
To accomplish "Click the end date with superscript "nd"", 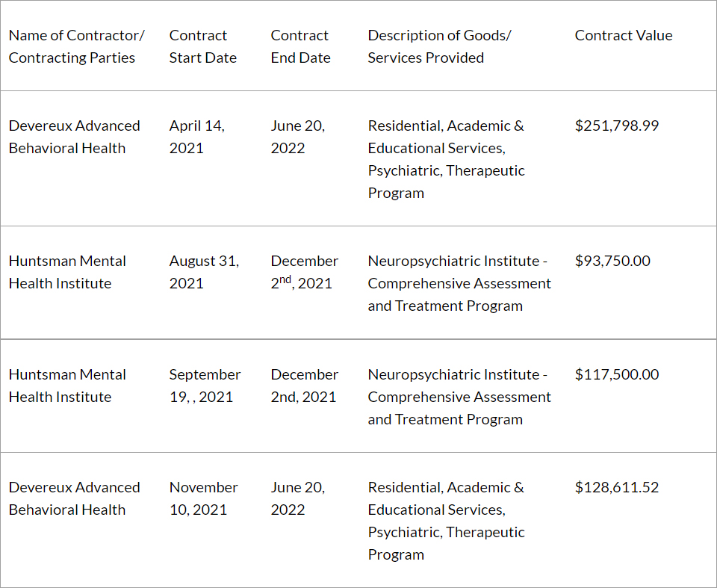I will click(x=304, y=272).
